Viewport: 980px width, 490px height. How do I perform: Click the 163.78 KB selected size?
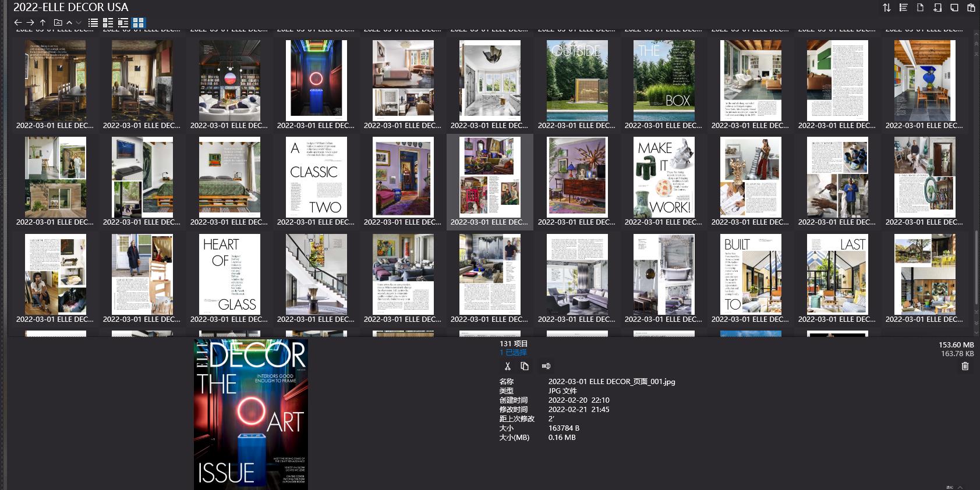(957, 354)
